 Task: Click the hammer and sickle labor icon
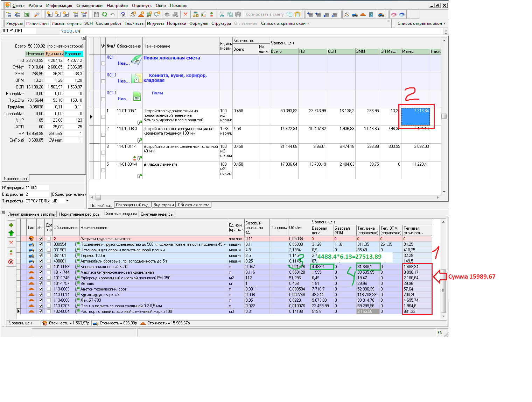click(346, 14)
